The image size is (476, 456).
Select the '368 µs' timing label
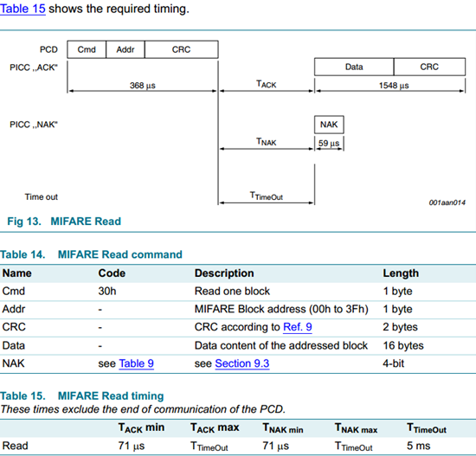click(143, 86)
